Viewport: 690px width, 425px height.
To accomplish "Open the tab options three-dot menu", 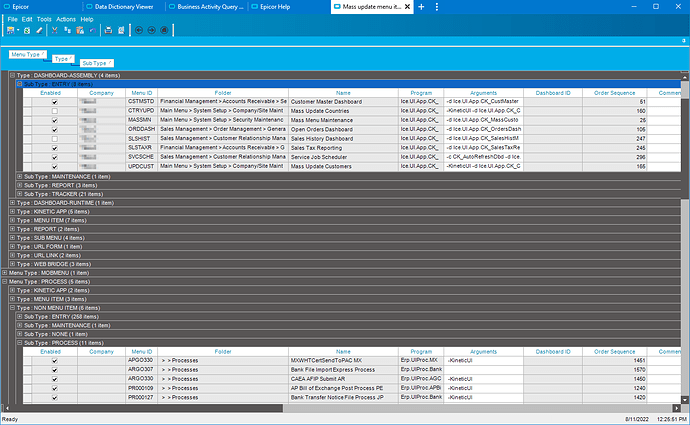I will click(437, 7).
